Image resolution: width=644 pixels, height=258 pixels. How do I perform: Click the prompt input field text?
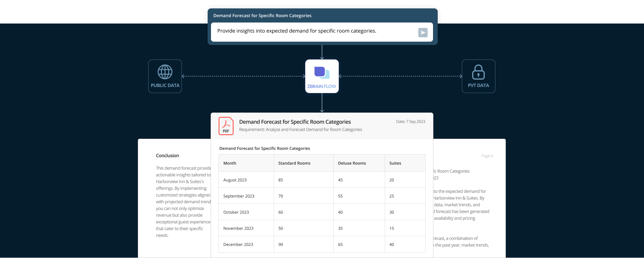[x=297, y=31]
